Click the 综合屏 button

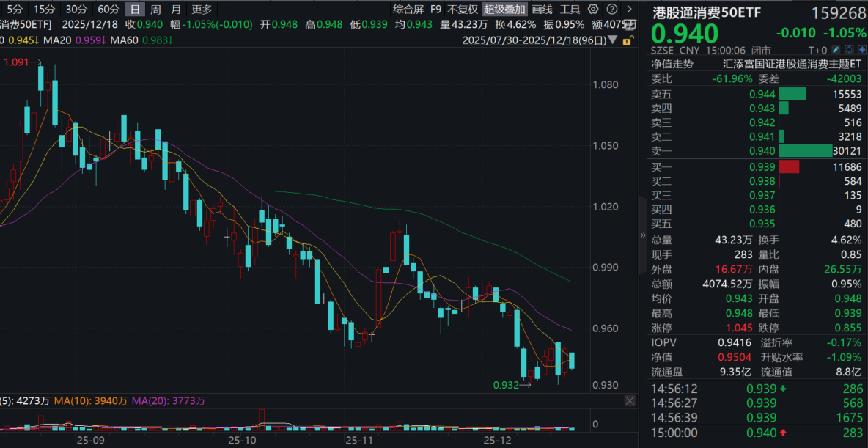(x=408, y=9)
